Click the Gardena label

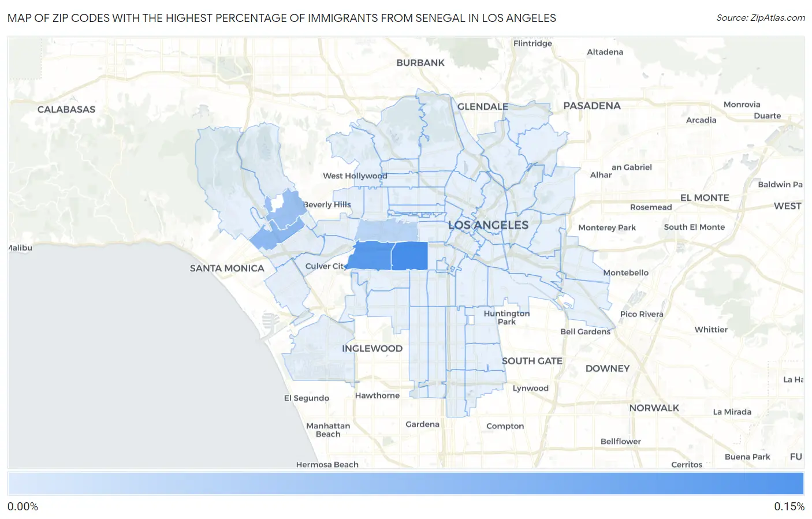click(422, 424)
